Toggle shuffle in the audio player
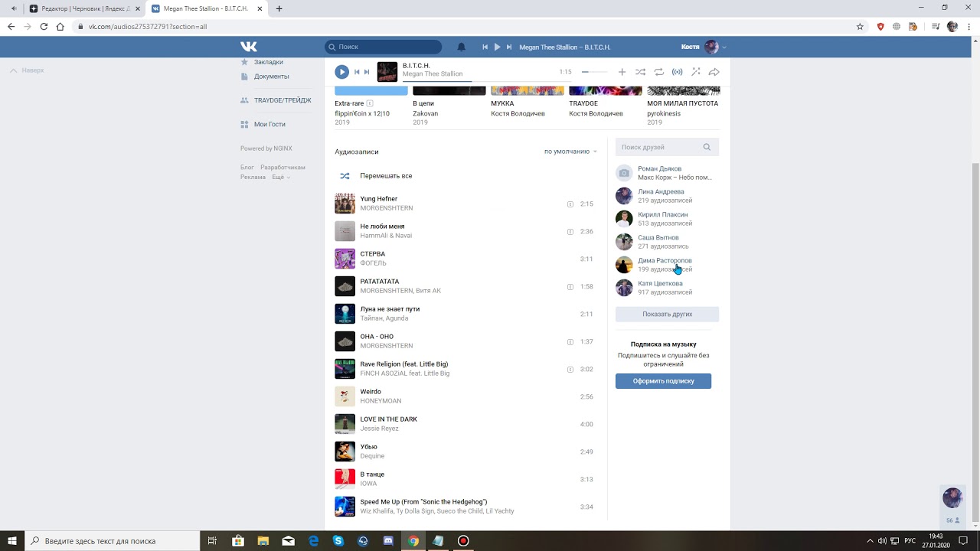The height and width of the screenshot is (551, 980). pyautogui.click(x=640, y=72)
